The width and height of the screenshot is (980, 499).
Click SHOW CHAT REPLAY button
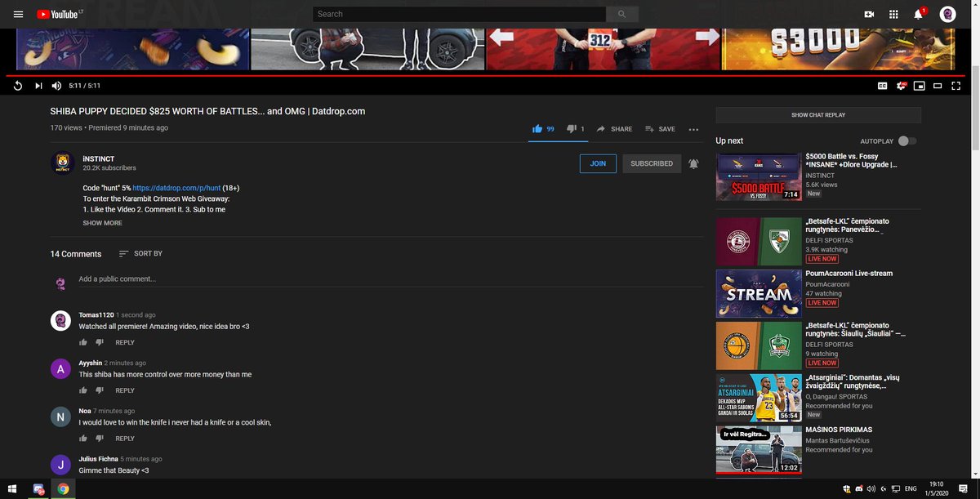pyautogui.click(x=818, y=115)
